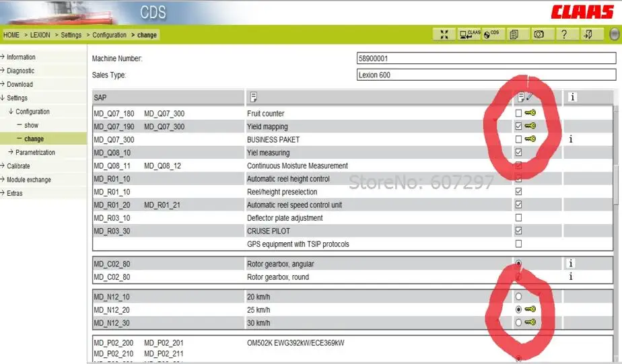Image resolution: width=622 pixels, height=364 pixels.
Task: Toggle Reel/height preselection checkbox
Action: (518, 192)
